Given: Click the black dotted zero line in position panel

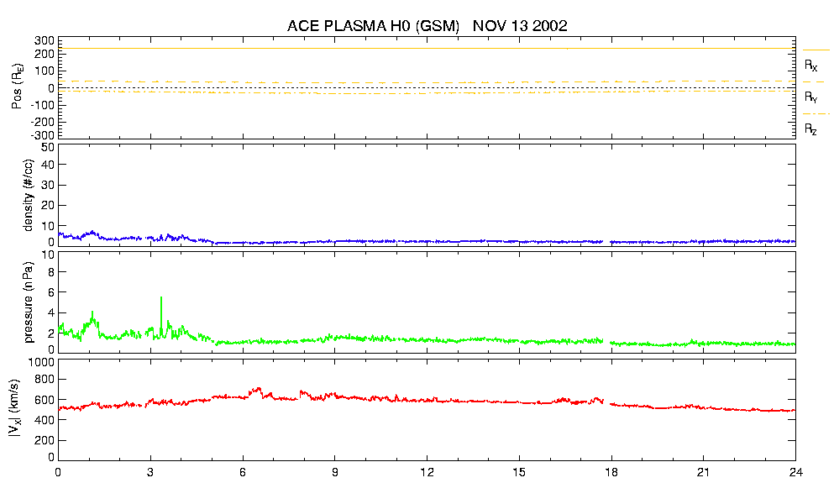Looking at the screenshot, I should click(x=427, y=88).
